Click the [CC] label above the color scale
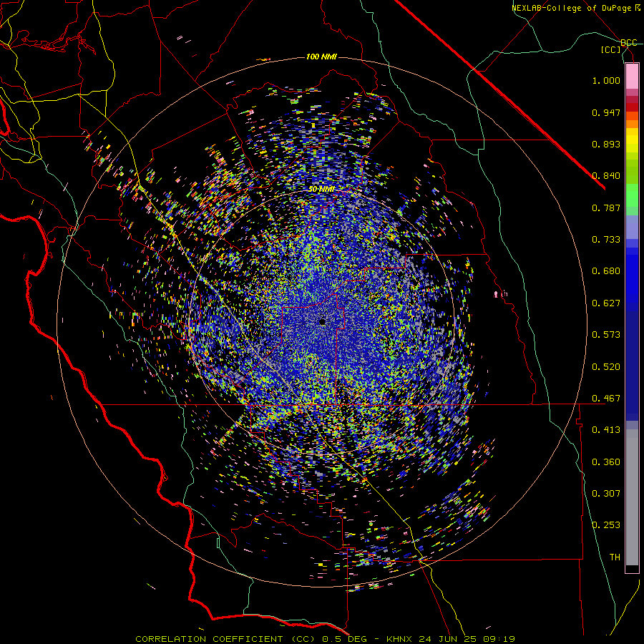This screenshot has width=644, height=644. tap(611, 49)
